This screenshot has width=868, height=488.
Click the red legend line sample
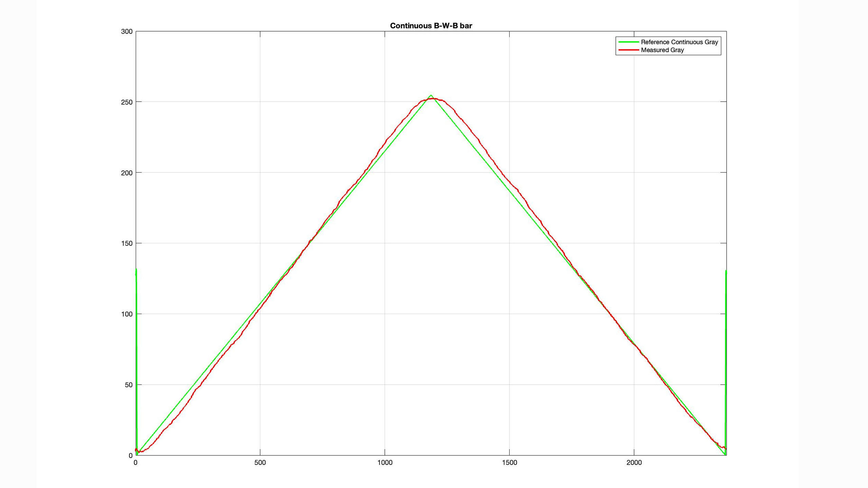tap(628, 50)
